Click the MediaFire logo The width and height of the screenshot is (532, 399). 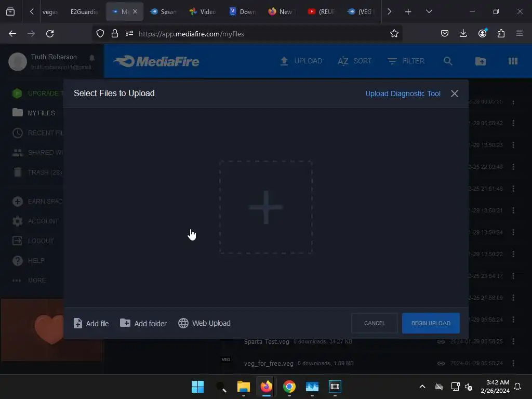click(x=156, y=61)
